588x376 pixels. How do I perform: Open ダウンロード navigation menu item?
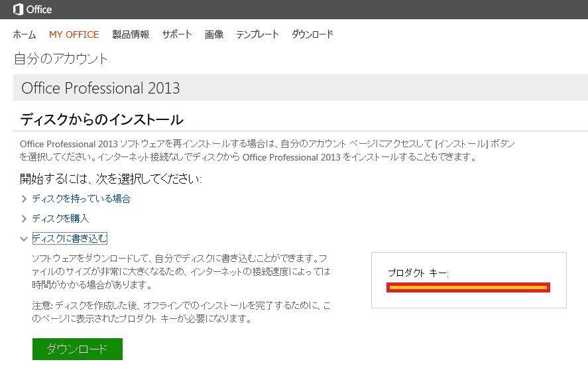pos(312,34)
